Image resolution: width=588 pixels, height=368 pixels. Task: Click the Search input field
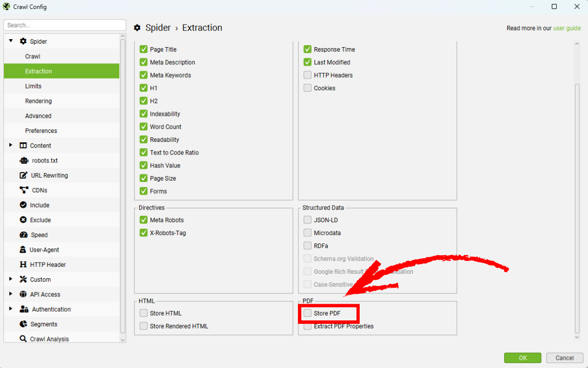[65, 25]
